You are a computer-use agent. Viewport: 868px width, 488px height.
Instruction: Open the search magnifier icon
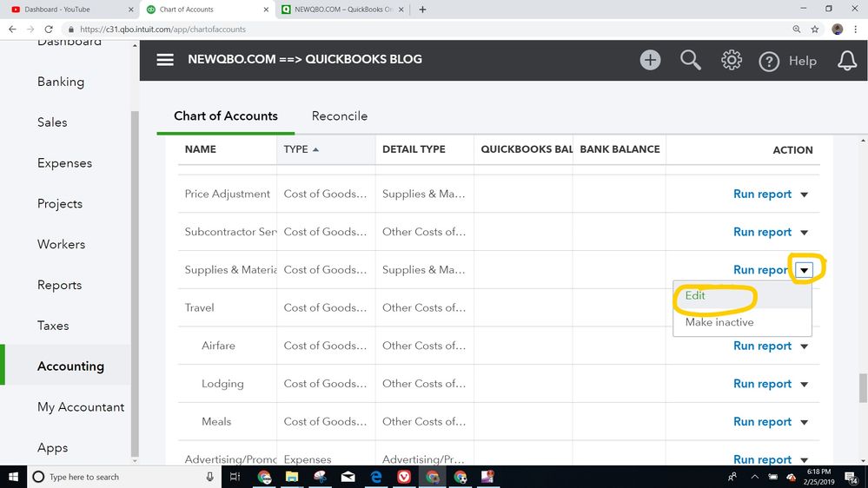pos(690,60)
